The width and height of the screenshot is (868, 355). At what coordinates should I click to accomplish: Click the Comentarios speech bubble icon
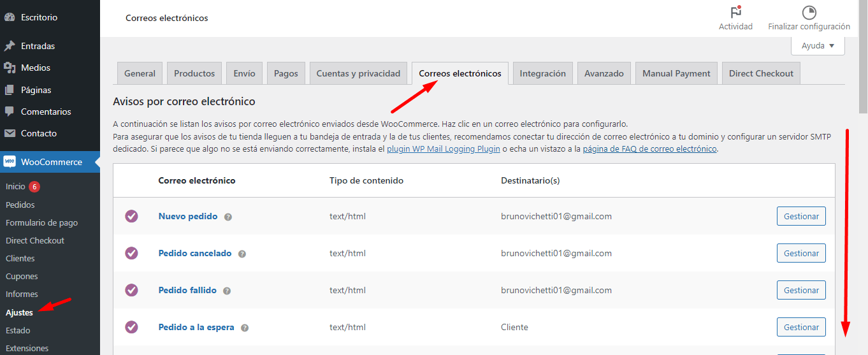pyautogui.click(x=10, y=112)
